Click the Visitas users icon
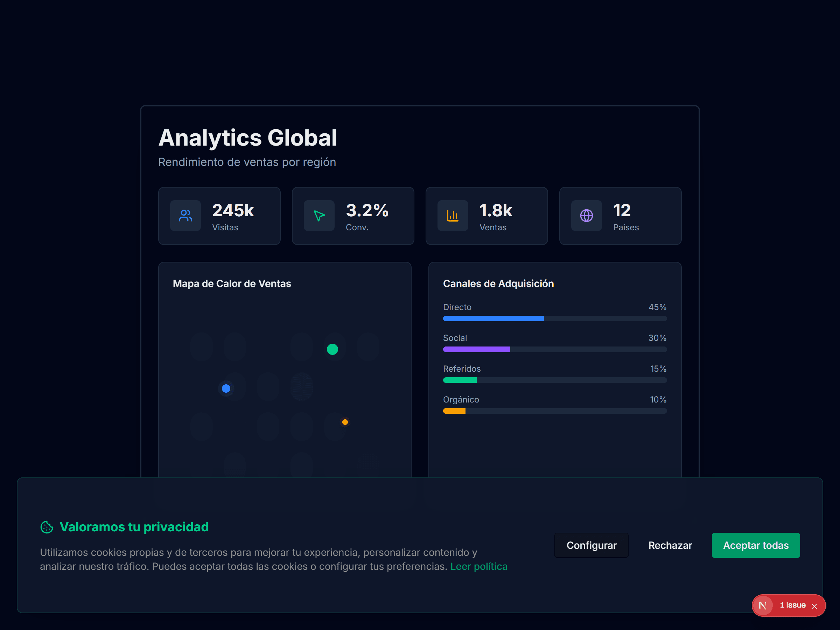840x630 pixels. pyautogui.click(x=185, y=216)
